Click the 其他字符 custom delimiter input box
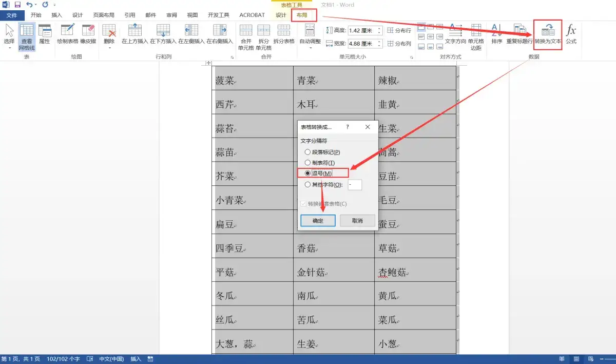 pyautogui.click(x=355, y=184)
